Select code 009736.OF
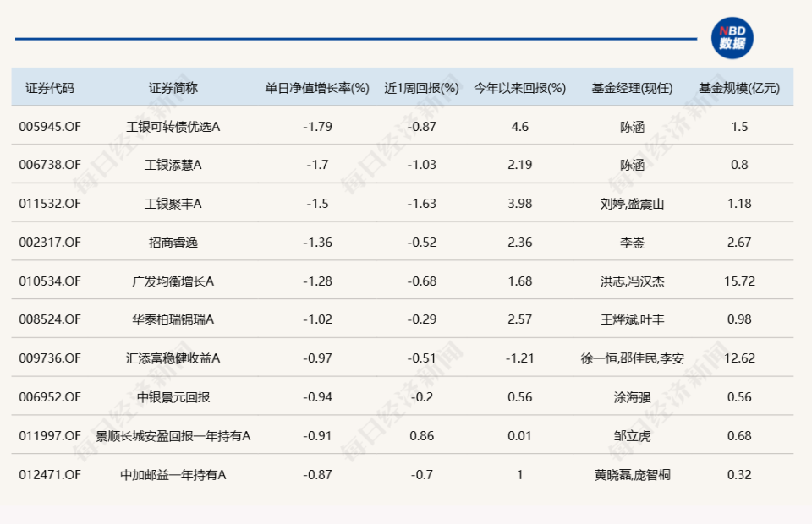 (x=50, y=358)
